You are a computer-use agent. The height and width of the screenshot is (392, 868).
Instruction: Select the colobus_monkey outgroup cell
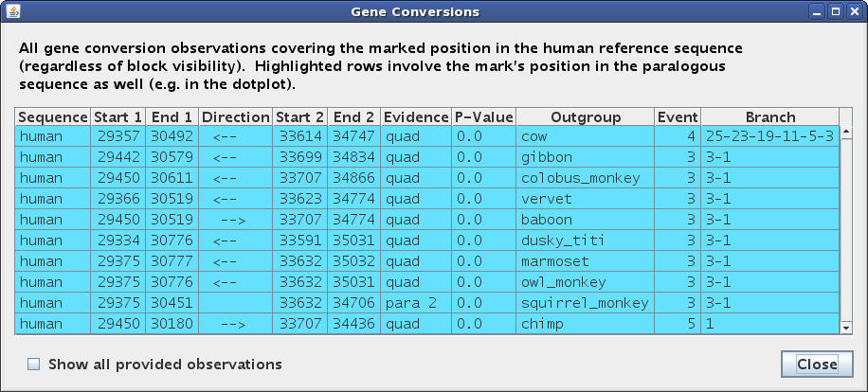585,178
